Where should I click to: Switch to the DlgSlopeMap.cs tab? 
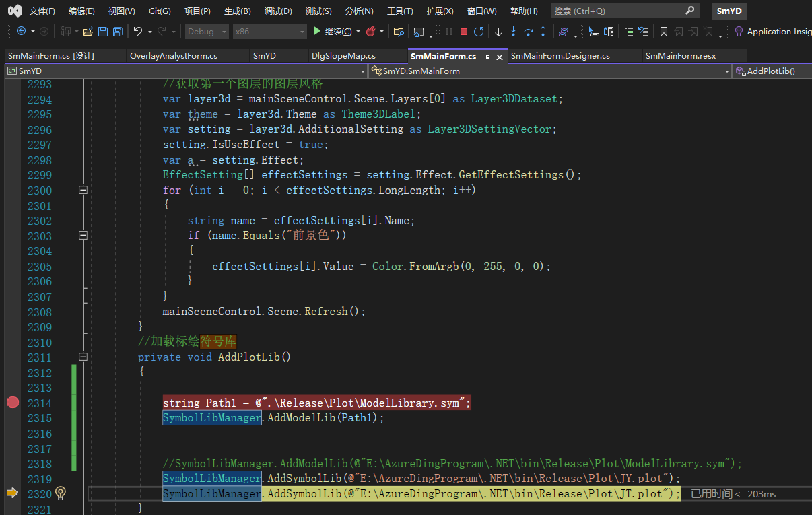tap(343, 56)
